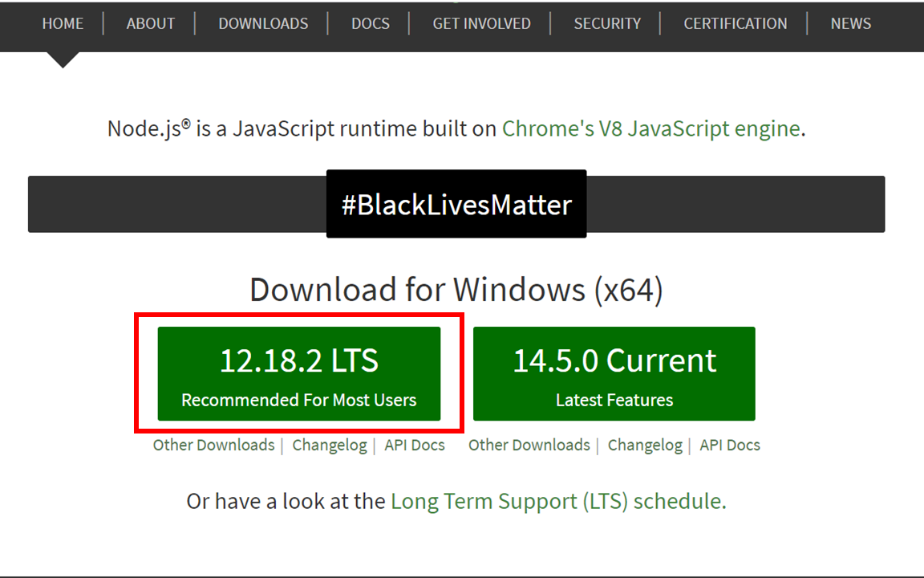
Task: Open API Docs for 14.5.0 Current
Action: pyautogui.click(x=730, y=445)
